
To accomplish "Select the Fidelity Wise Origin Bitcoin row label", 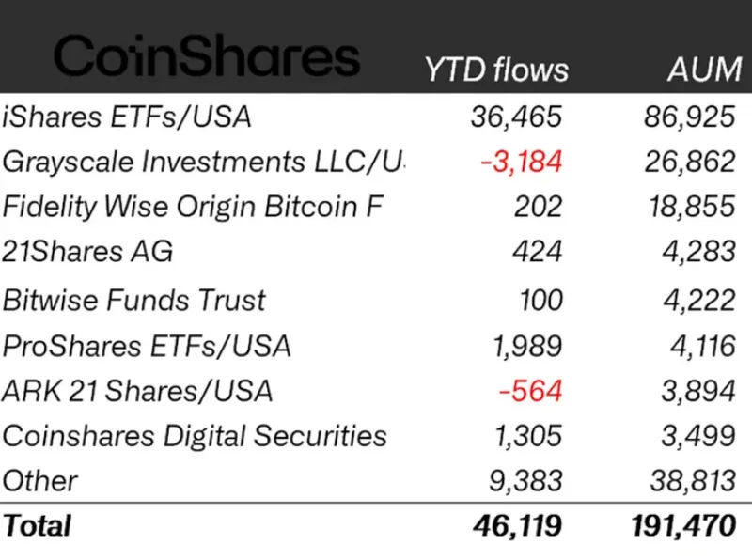I will 194,207.
